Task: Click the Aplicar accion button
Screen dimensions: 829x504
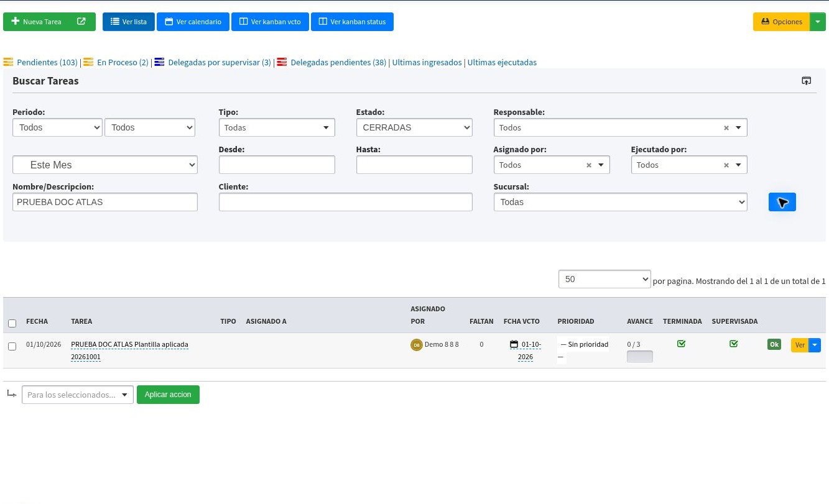Action: pos(168,395)
